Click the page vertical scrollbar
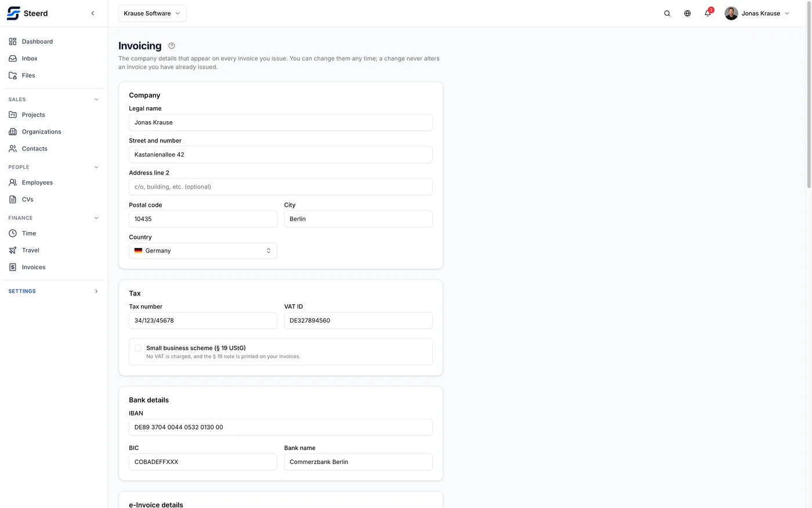This screenshot has height=508, width=812. coord(809,96)
